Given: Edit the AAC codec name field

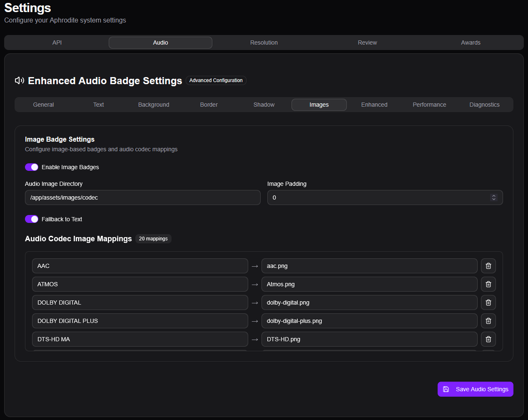Looking at the screenshot, I should [140, 266].
